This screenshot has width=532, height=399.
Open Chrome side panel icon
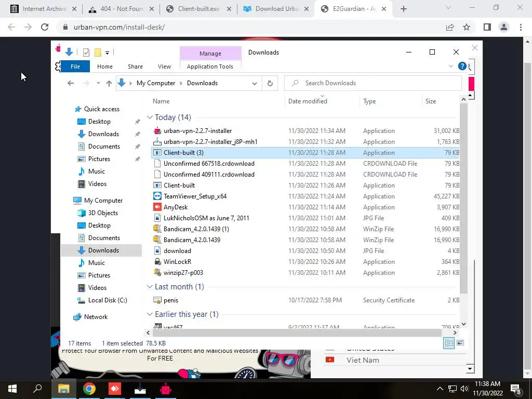pyautogui.click(x=487, y=27)
